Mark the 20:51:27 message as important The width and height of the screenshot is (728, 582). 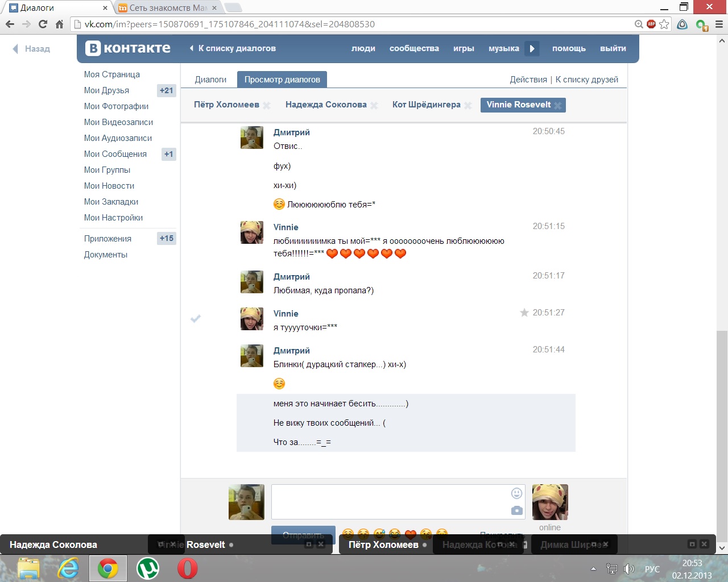pos(524,313)
